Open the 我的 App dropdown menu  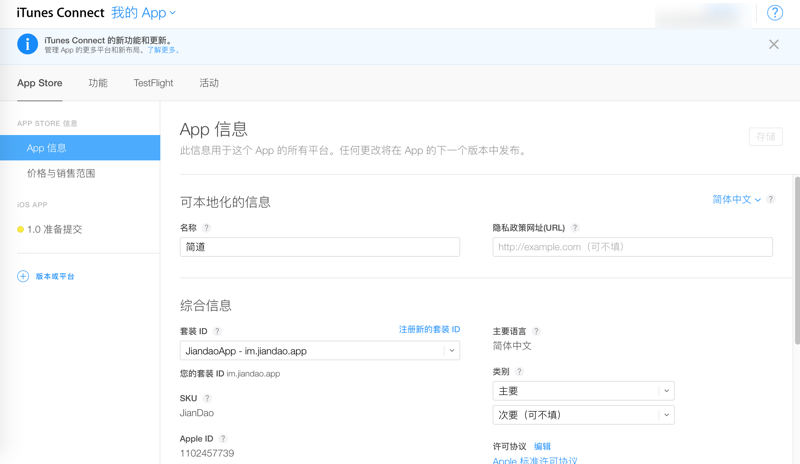coord(143,13)
